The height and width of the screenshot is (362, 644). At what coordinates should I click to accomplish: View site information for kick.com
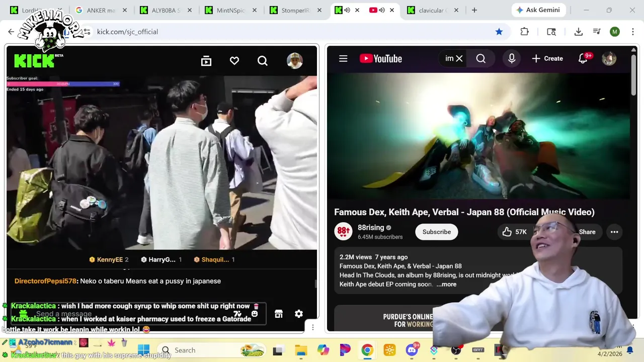click(x=87, y=32)
